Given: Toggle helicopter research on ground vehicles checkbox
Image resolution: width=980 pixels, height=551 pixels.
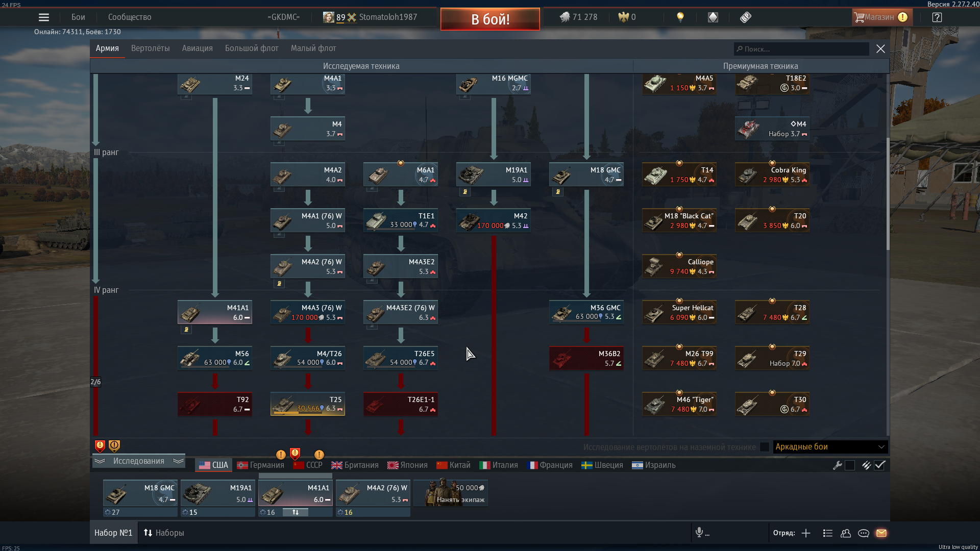Looking at the screenshot, I should pyautogui.click(x=764, y=447).
